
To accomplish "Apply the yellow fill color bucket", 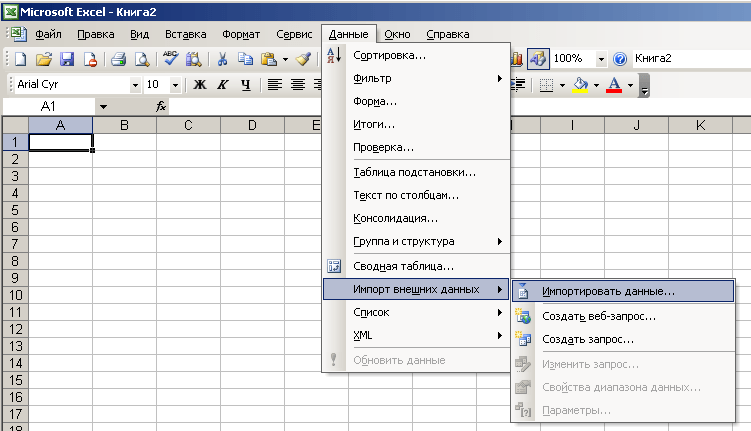I will [x=580, y=85].
